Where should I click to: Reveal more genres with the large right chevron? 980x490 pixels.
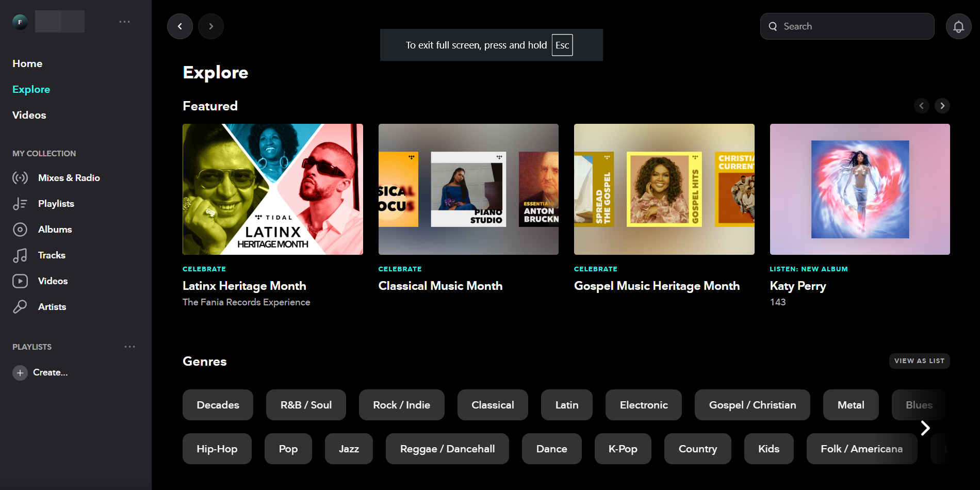[x=925, y=428]
